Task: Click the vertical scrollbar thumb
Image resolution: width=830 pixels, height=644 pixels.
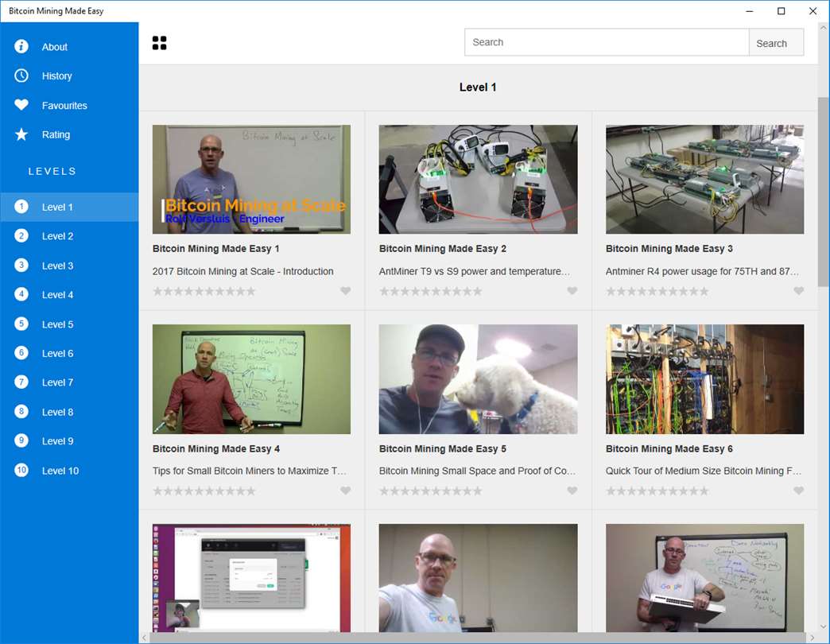Action: (823, 192)
